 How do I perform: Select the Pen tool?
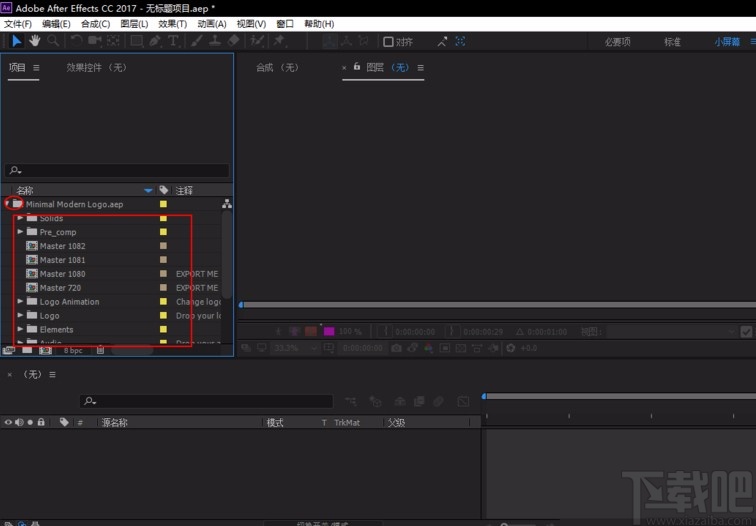pyautogui.click(x=155, y=41)
